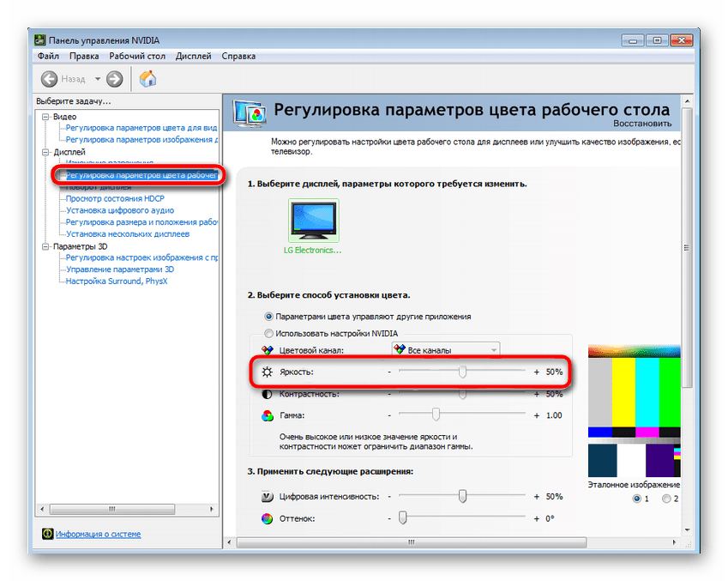The height and width of the screenshot is (581, 728).
Task: Click the main panel scroll up arrow
Action: (687, 101)
